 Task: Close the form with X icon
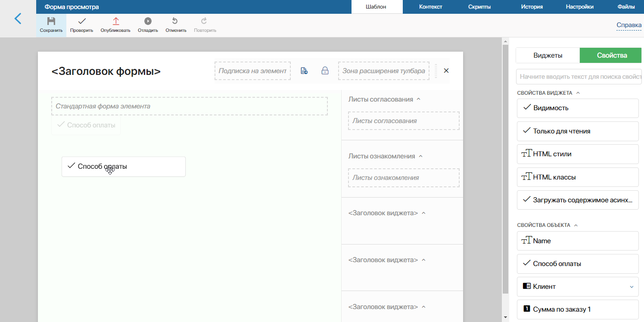[446, 71]
